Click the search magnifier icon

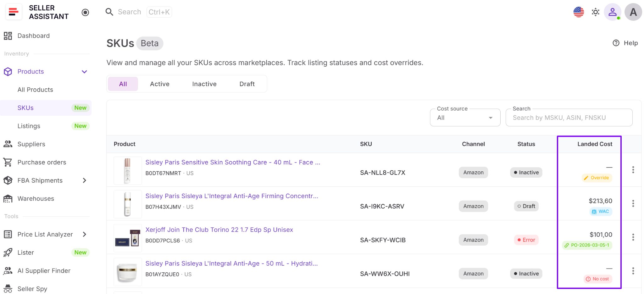[109, 12]
